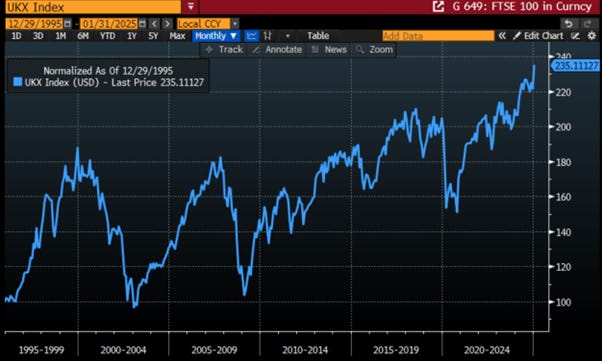602x361 pixels.
Task: Open the Monthly periodicity dropdown
Action: coord(216,36)
